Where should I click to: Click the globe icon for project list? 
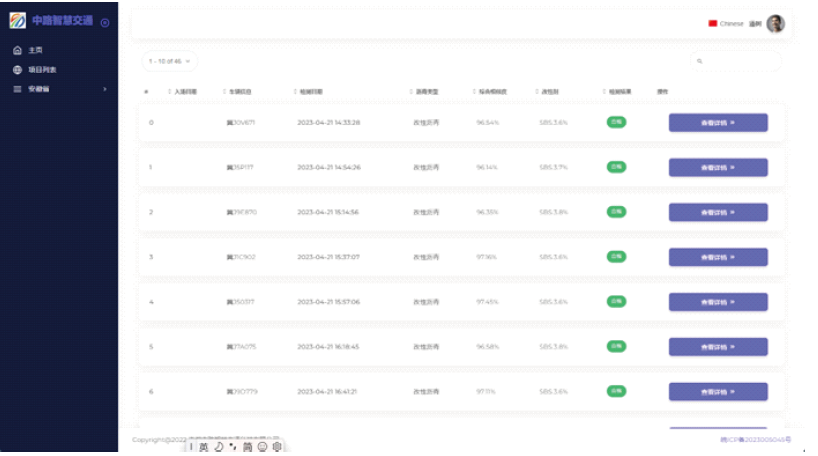point(17,70)
